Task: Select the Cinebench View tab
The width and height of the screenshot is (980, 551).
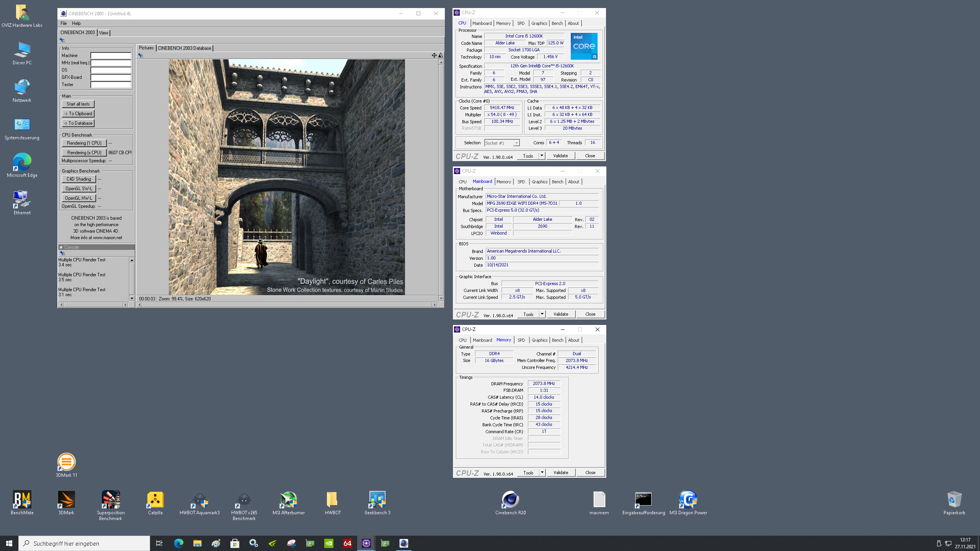Action: tap(104, 33)
